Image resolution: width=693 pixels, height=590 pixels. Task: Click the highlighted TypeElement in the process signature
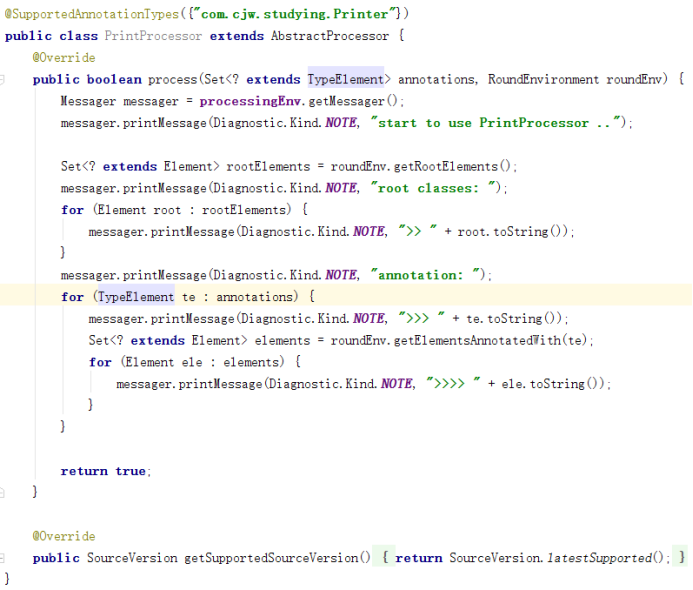[346, 80]
